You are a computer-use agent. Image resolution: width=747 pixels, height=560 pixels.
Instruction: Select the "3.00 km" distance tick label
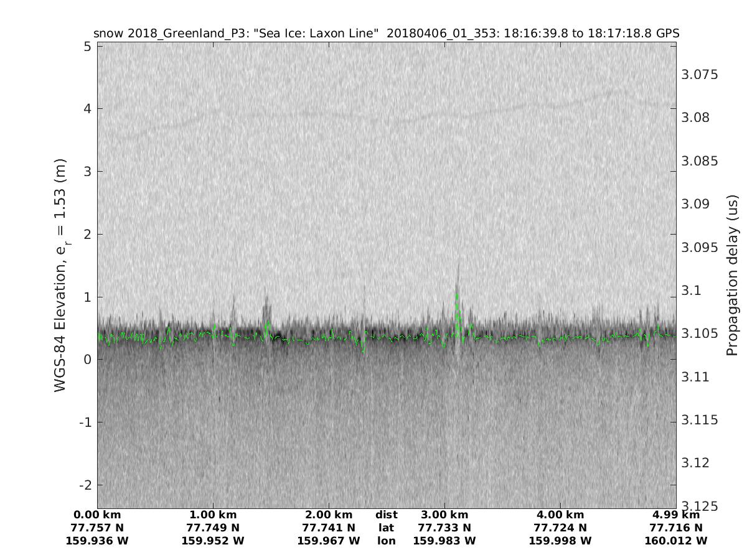444,515
